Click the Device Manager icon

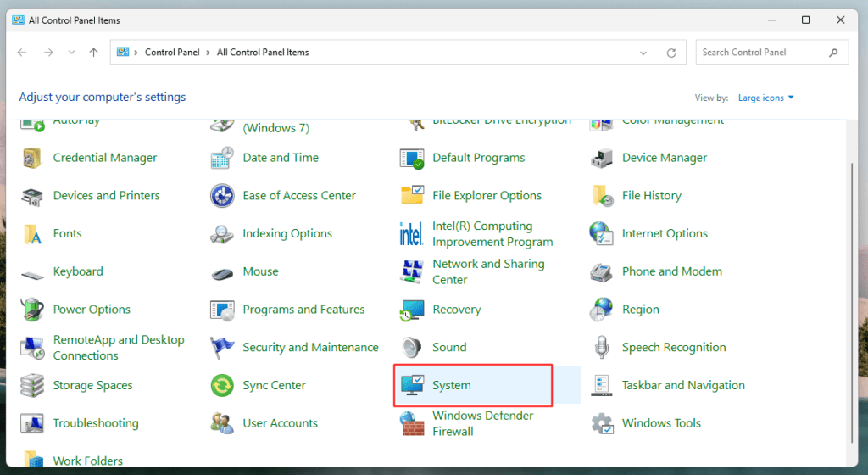(601, 158)
